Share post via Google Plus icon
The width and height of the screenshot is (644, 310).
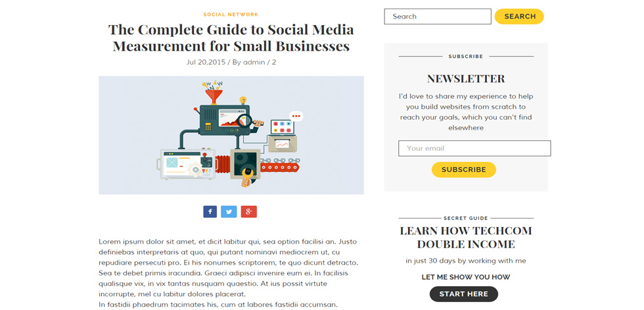tap(249, 212)
